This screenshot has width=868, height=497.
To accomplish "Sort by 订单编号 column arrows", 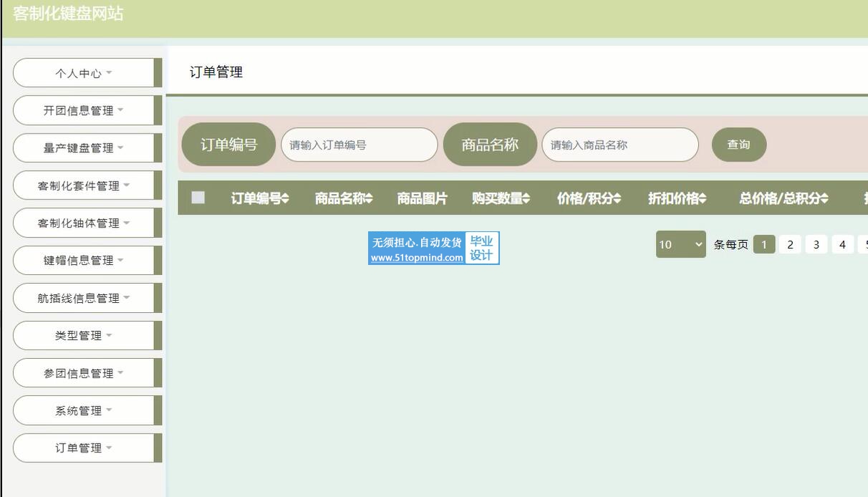I will click(x=285, y=198).
